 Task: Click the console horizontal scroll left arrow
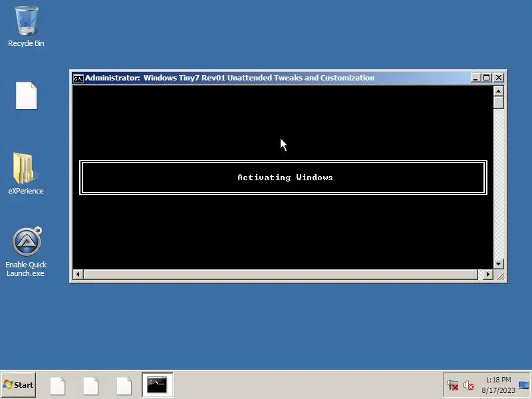click(78, 274)
